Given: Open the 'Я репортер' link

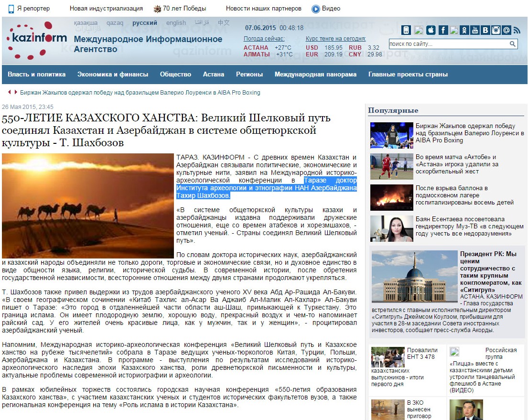Looking at the screenshot, I should click(33, 9).
